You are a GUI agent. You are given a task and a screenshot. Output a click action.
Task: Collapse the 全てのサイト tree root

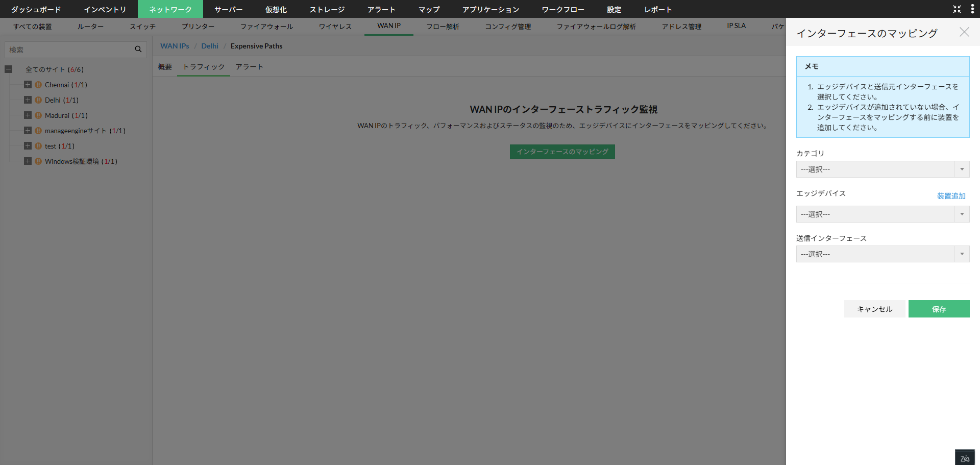9,69
